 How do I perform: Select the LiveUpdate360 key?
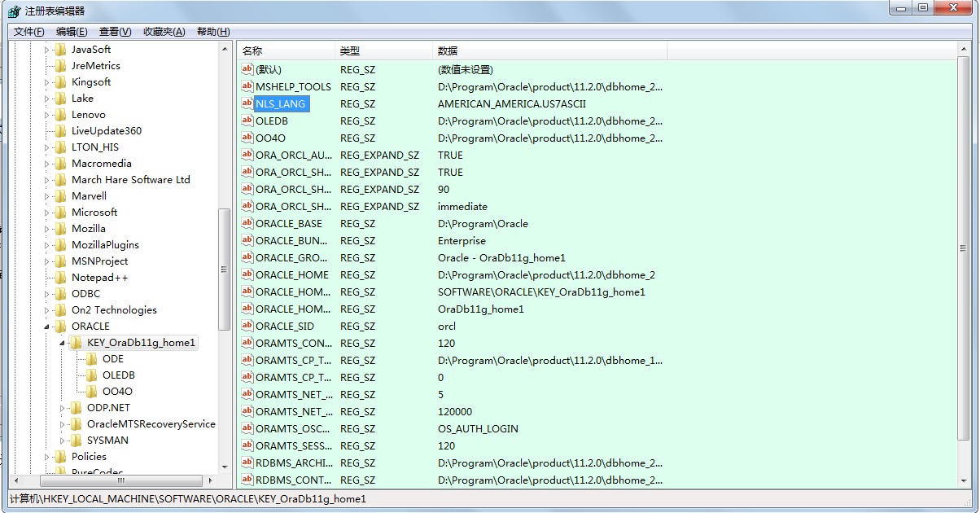pos(107,130)
